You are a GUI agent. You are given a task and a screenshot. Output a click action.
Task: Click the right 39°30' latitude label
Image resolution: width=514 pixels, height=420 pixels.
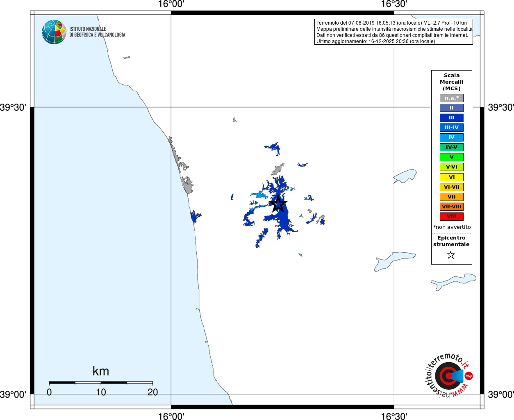[x=501, y=107]
